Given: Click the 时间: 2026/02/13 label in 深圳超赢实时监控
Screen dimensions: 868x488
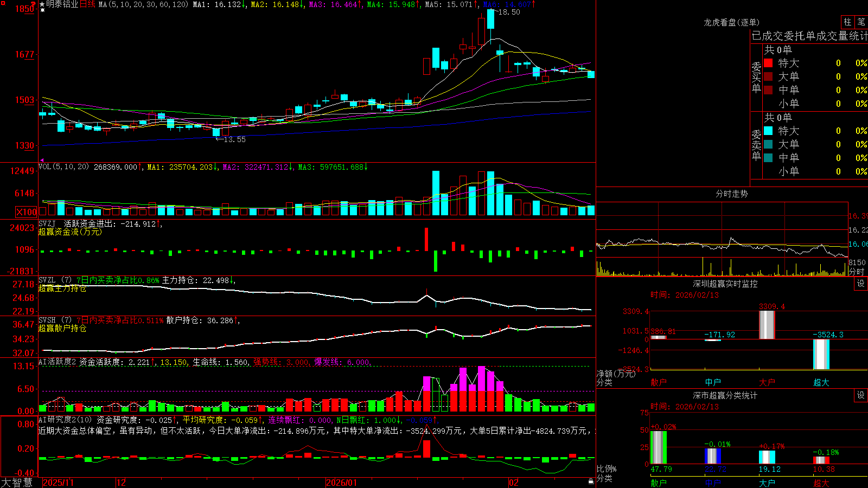Looking at the screenshot, I should [685, 295].
